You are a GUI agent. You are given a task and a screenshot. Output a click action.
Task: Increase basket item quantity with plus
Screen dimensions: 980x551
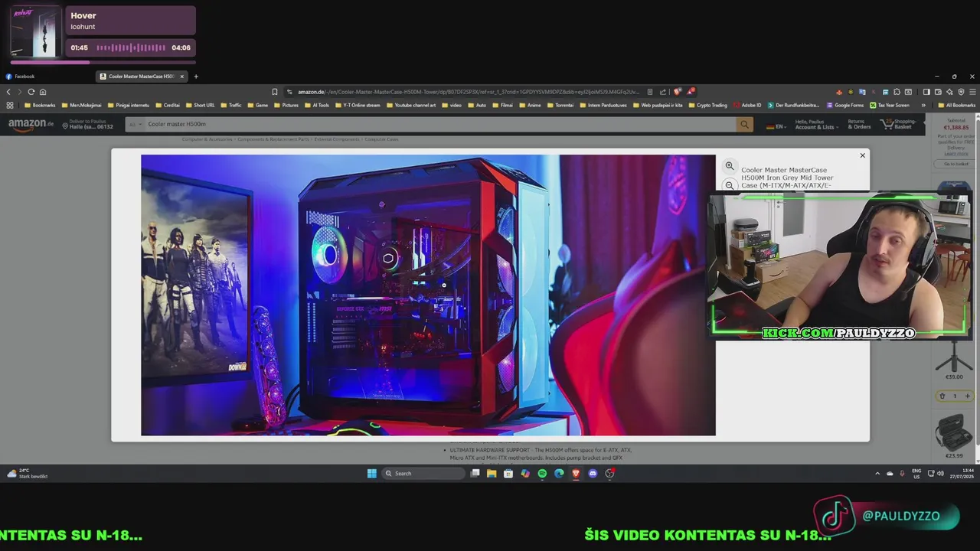click(x=967, y=396)
